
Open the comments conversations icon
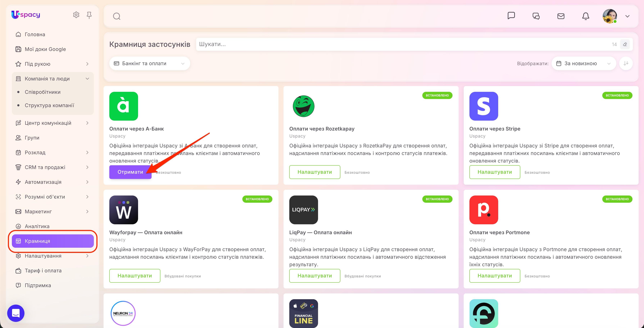536,16
